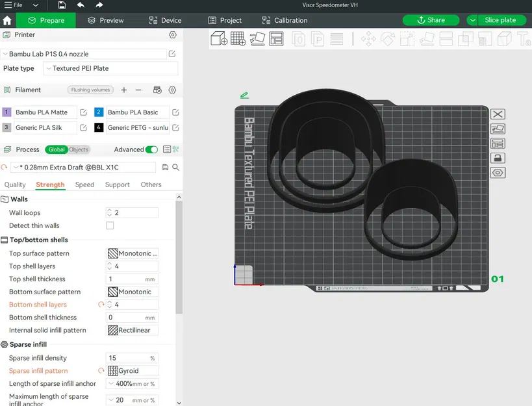This screenshot has width=532, height=406.
Task: Open the settings list icon beside the Advanced toggle
Action: (166, 149)
